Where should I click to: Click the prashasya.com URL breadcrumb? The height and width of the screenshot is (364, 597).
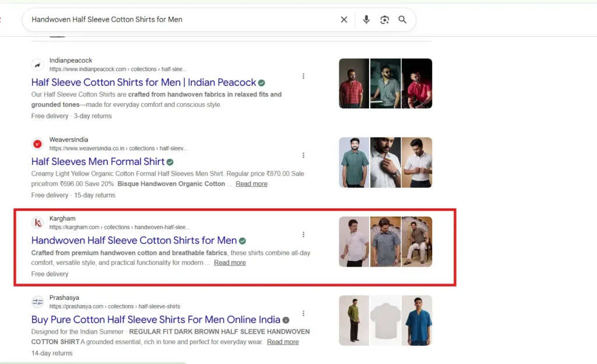pos(115,306)
